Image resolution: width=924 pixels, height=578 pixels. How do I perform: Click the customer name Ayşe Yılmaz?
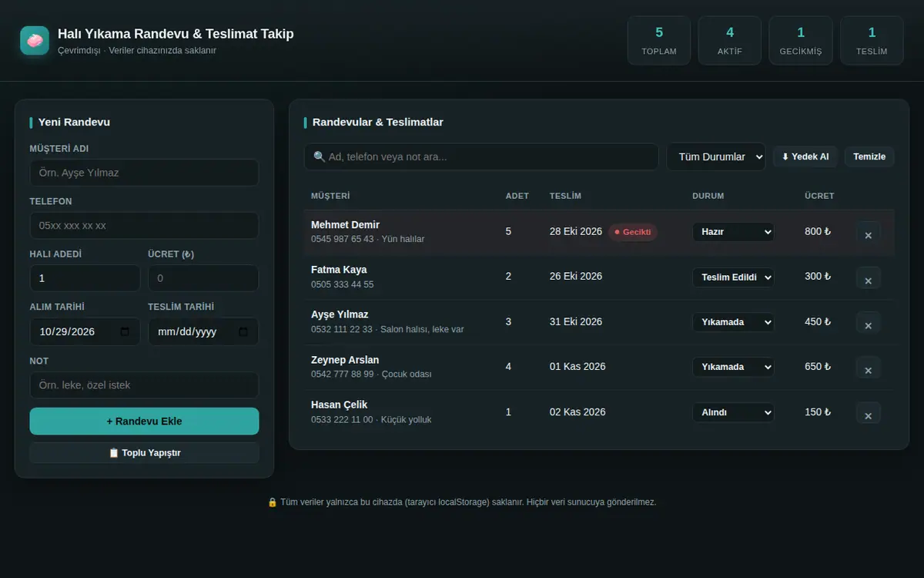pyautogui.click(x=340, y=314)
